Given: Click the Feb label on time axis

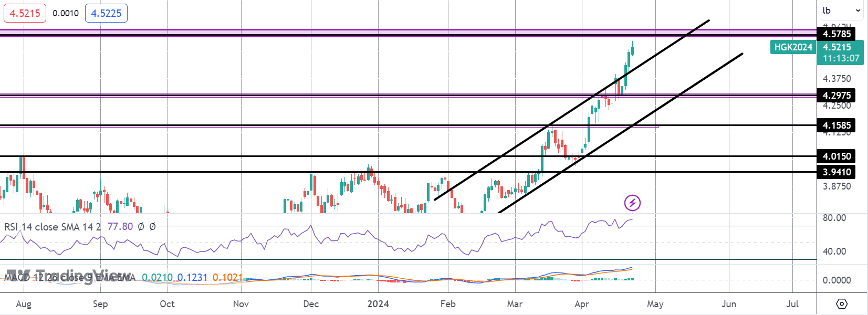Looking at the screenshot, I should (x=448, y=304).
